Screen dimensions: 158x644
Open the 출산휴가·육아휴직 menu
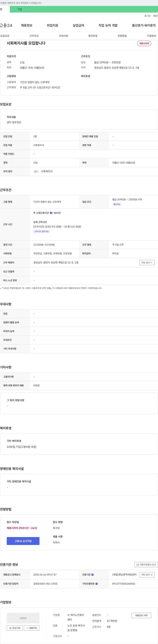pyautogui.click(x=144, y=26)
